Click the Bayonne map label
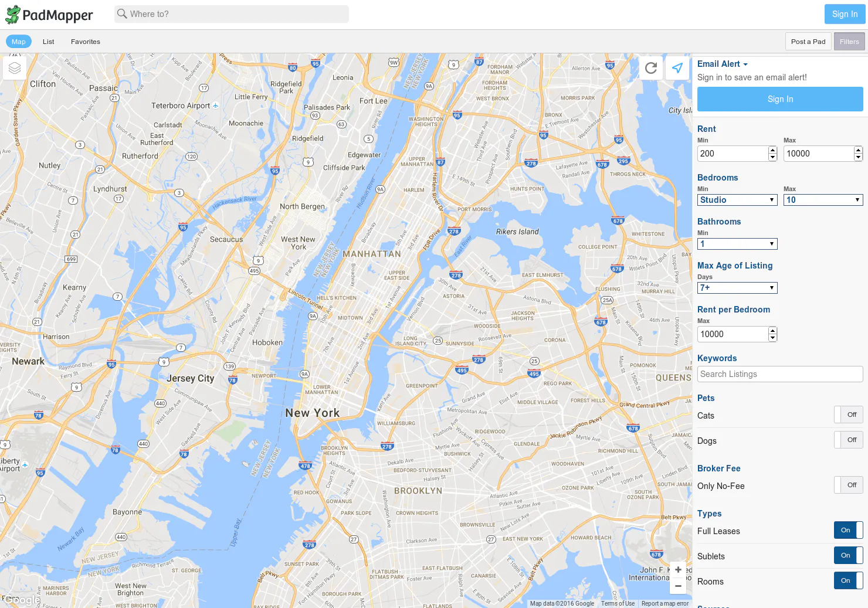The width and height of the screenshot is (868, 608). coord(127,512)
